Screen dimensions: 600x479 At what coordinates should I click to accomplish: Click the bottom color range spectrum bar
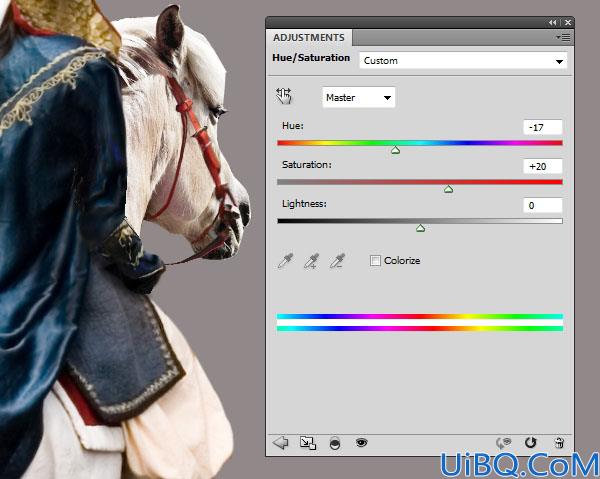click(420, 329)
